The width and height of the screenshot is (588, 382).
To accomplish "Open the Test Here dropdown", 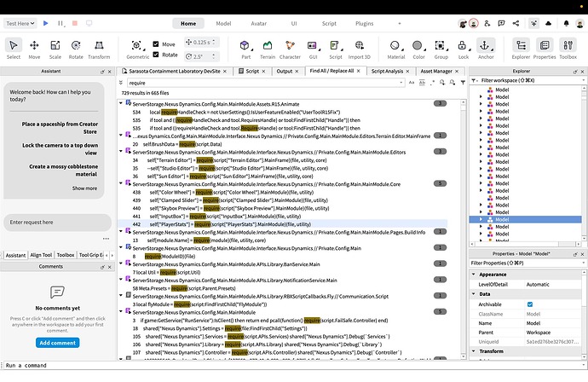I will coord(20,23).
